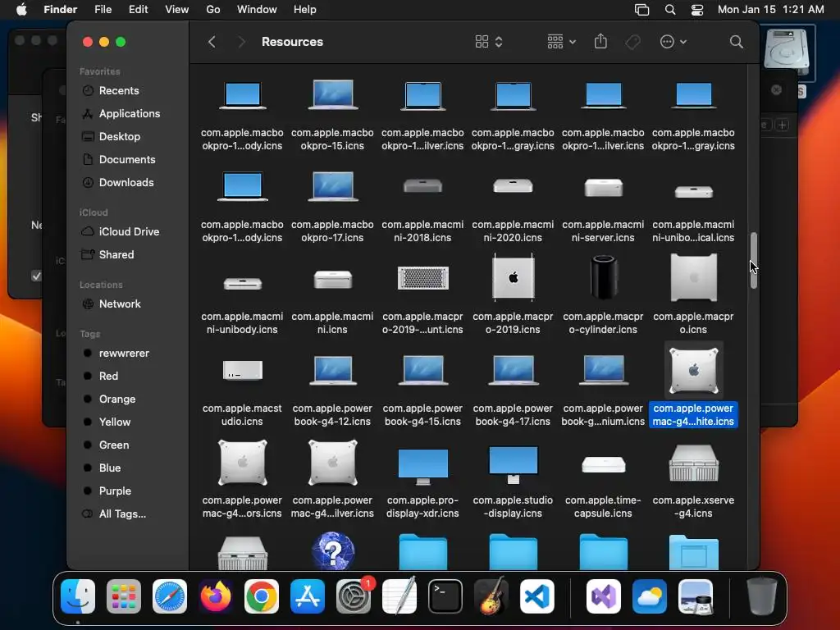Open Terminal from the Dock
Screen dimensions: 840x630
pos(445,596)
